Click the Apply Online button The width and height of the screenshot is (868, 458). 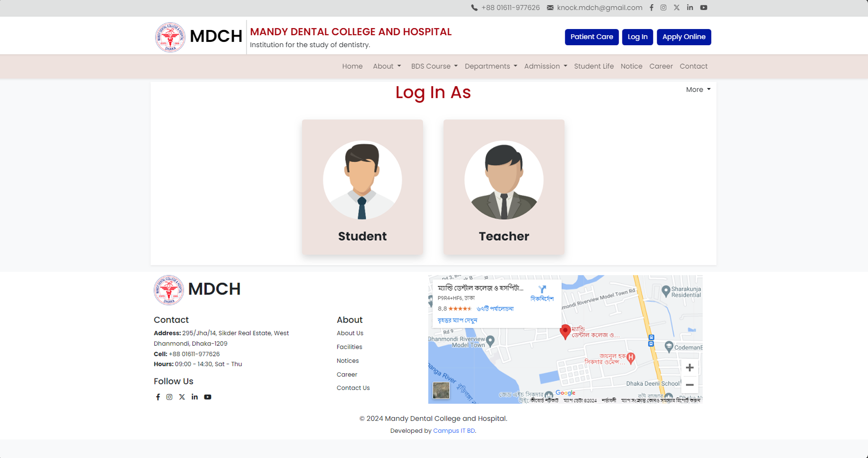tap(683, 37)
